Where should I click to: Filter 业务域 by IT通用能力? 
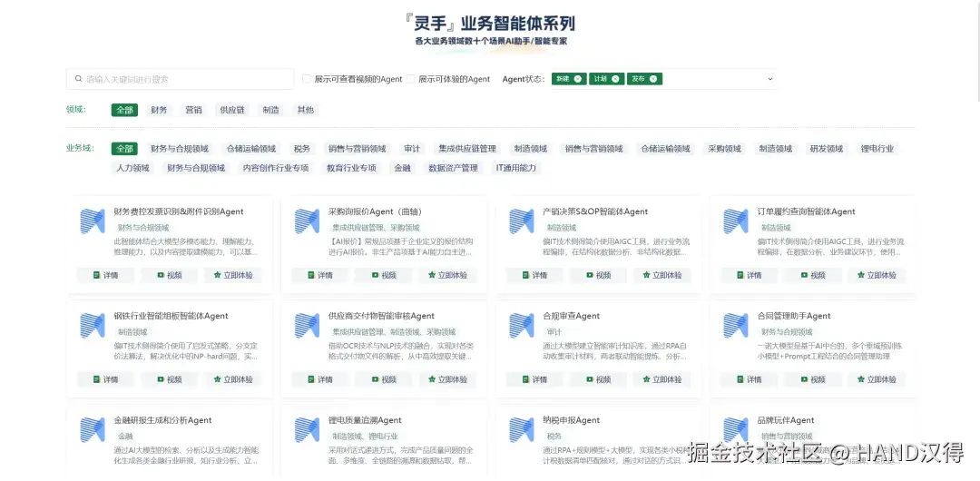point(515,168)
